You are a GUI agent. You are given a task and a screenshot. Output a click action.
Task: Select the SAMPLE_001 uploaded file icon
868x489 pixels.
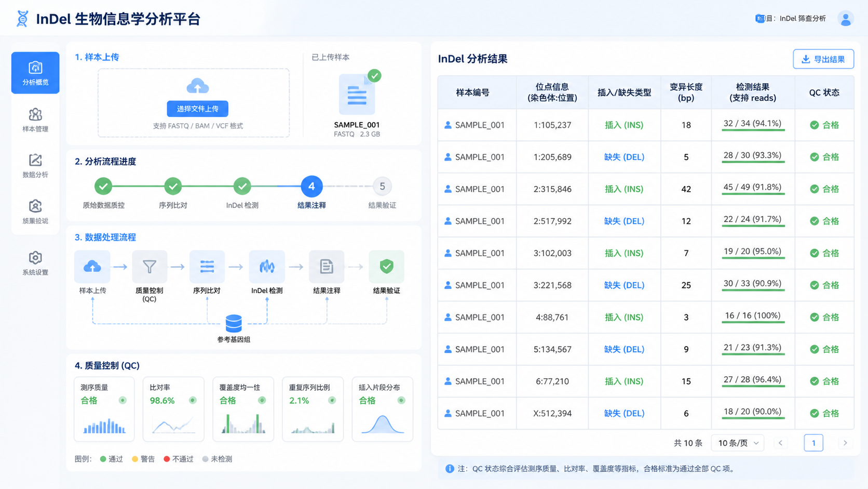pos(357,94)
